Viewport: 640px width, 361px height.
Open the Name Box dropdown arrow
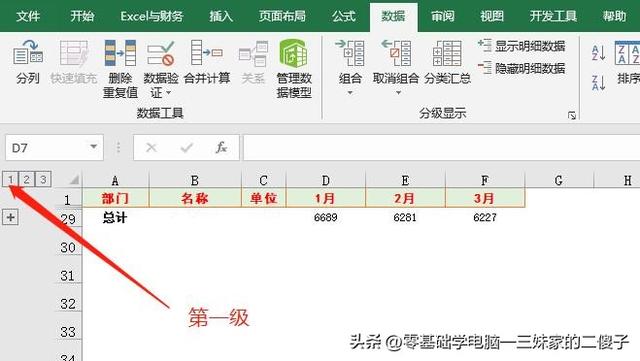click(93, 147)
